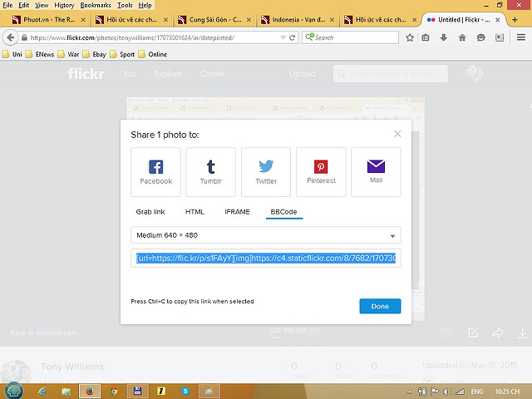
Task: Switch to the IFRAME tab
Action: (237, 212)
